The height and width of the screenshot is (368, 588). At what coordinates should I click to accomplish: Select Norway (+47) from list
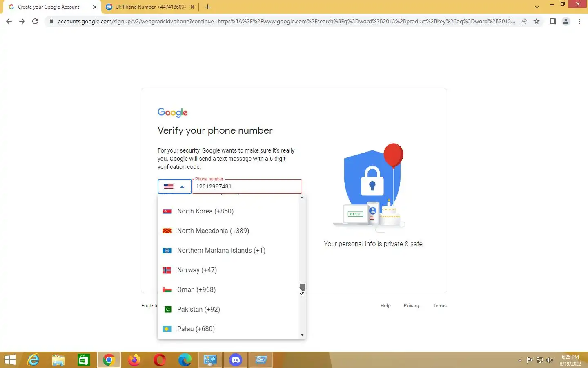click(228, 270)
